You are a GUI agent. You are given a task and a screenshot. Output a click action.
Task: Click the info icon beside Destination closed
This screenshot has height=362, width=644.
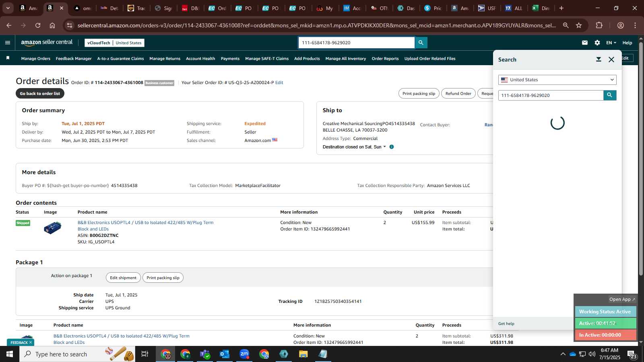coord(392,147)
